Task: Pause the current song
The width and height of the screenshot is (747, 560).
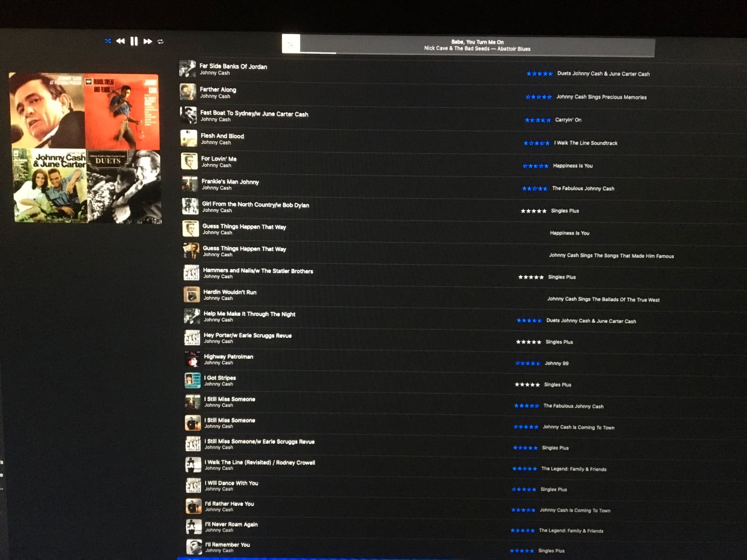Action: click(x=134, y=42)
